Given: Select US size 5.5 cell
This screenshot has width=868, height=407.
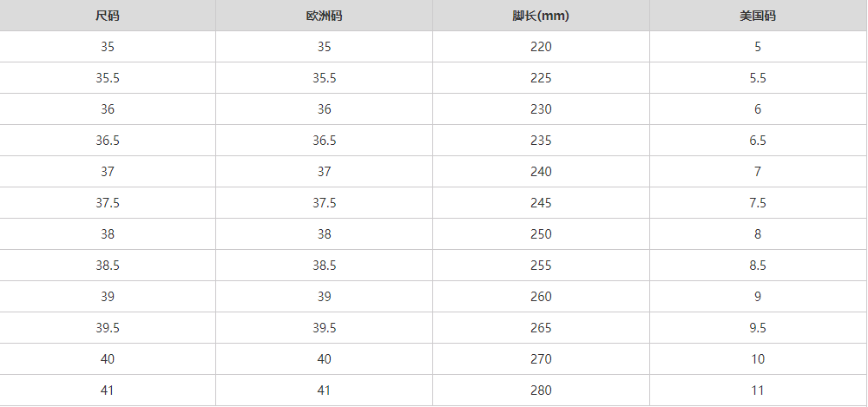Looking at the screenshot, I should point(758,78).
